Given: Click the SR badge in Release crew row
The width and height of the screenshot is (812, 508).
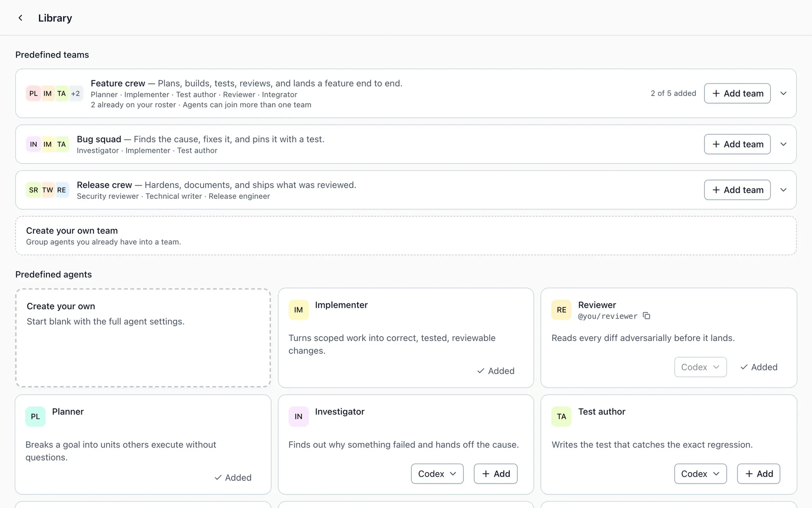Looking at the screenshot, I should point(33,190).
